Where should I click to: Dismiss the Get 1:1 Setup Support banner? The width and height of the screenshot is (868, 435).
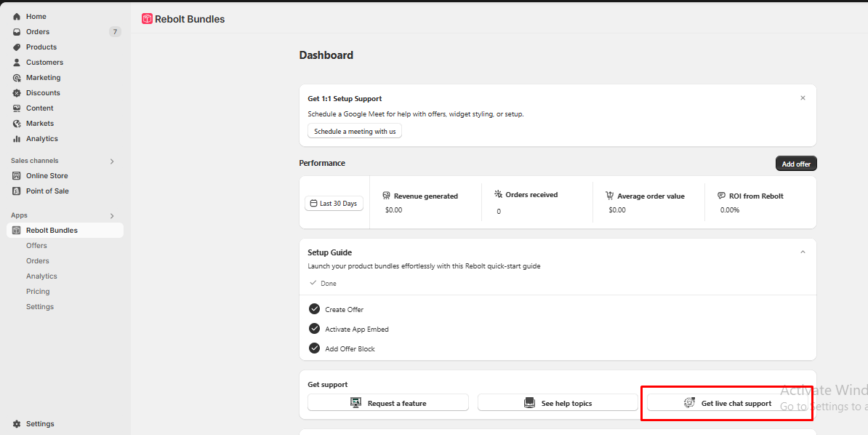803,98
